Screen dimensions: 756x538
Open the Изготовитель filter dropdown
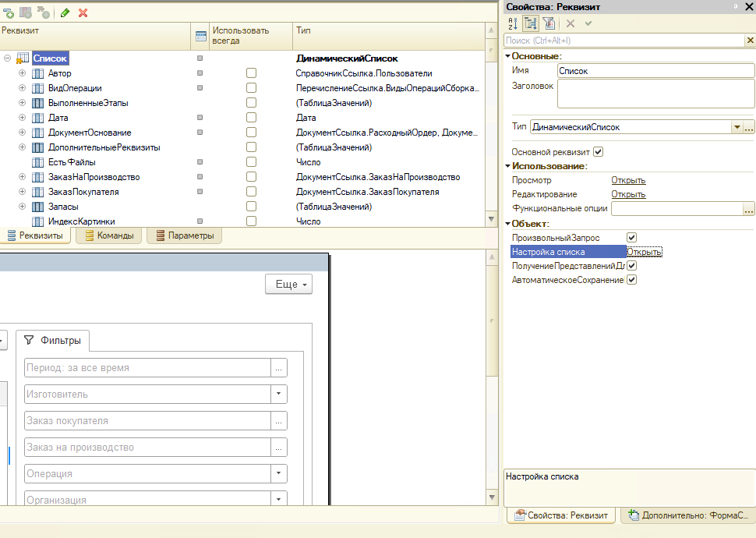[x=279, y=395]
